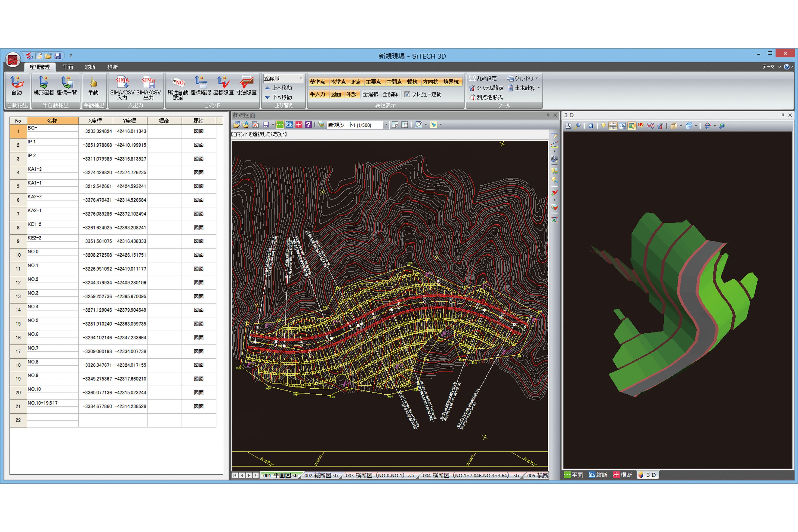
Task: Switch to 縦断 ribbon tab
Action: (90, 67)
